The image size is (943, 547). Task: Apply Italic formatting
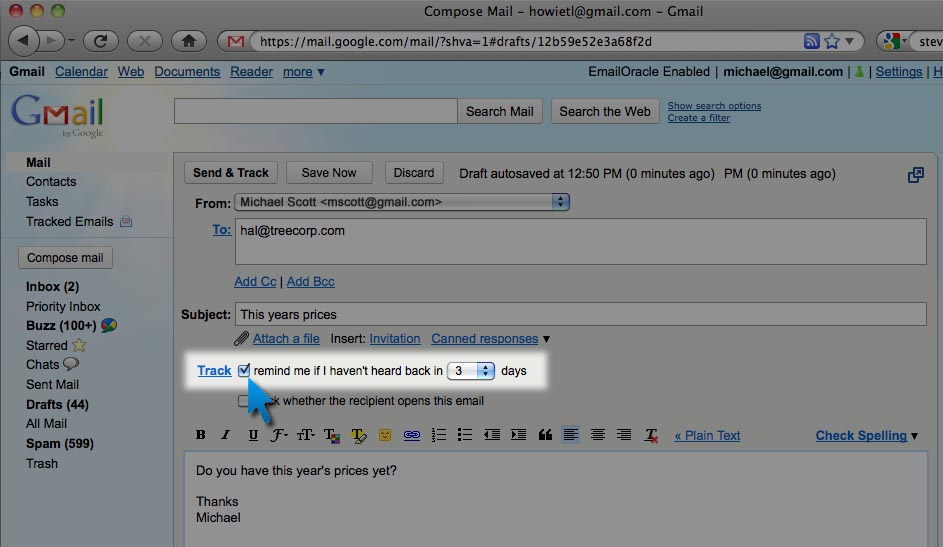(x=226, y=435)
